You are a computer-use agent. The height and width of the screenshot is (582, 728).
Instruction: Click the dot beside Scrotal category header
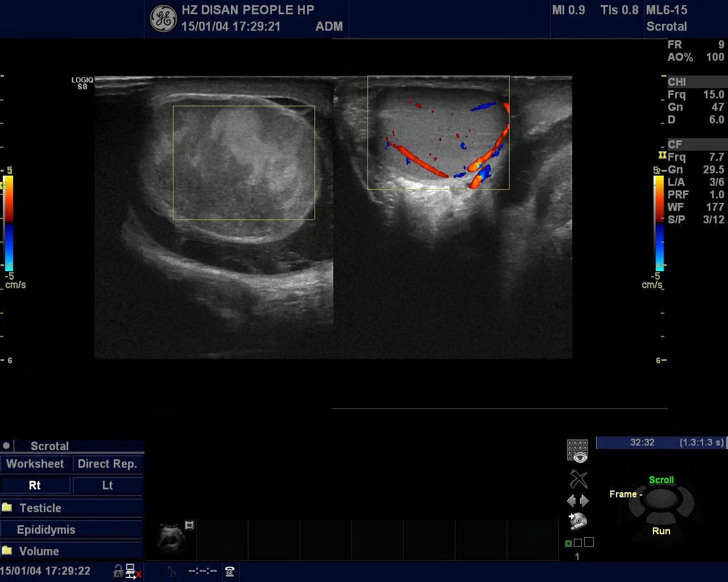6,446
